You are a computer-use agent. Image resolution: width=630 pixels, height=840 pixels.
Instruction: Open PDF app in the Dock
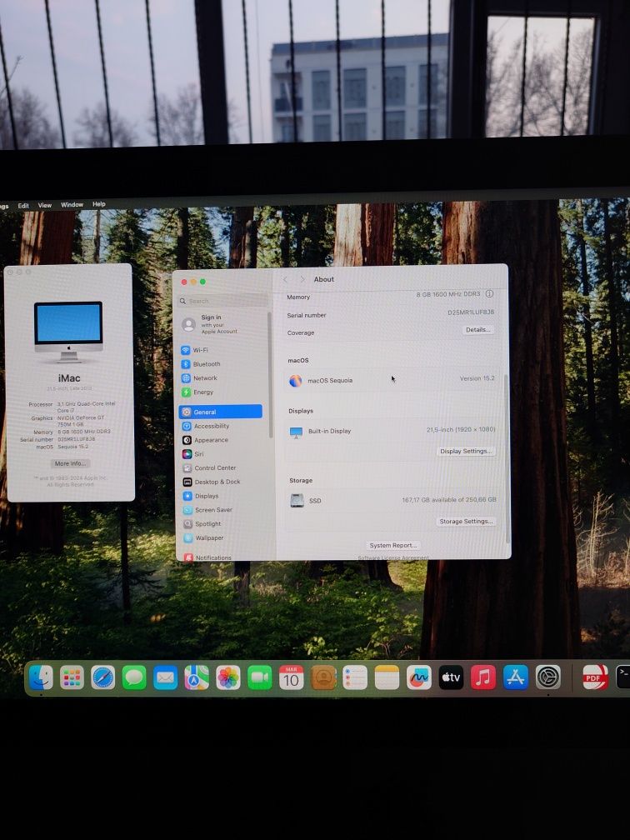click(595, 677)
